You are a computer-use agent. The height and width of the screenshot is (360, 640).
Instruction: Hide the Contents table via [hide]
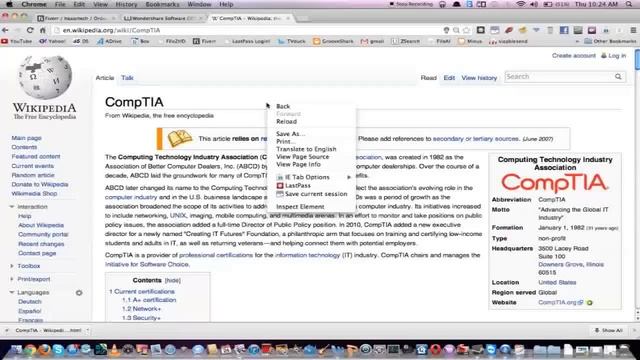pyautogui.click(x=173, y=280)
